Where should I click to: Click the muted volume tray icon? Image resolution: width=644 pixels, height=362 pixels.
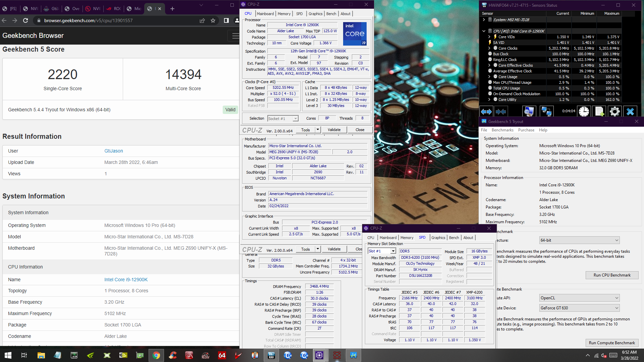(604, 355)
